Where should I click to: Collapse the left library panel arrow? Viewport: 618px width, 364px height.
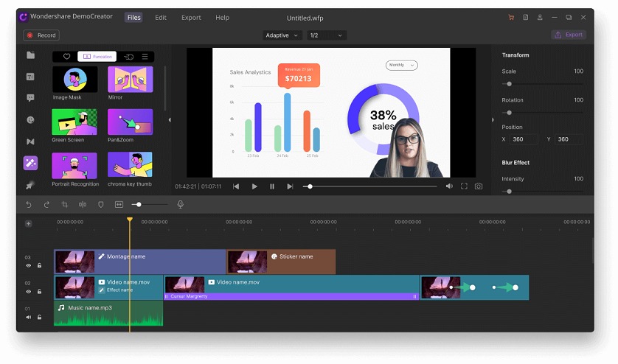[170, 120]
